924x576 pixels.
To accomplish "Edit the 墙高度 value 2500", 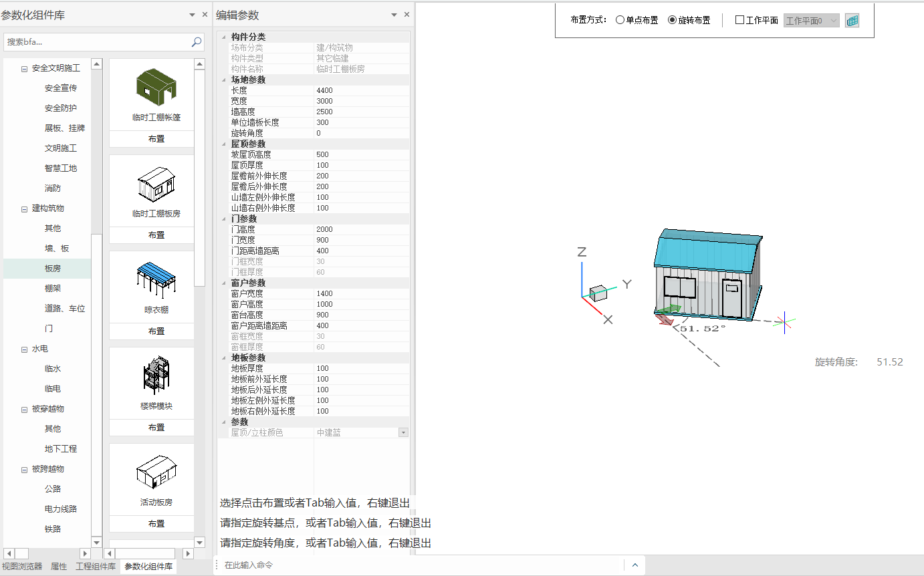I will [x=362, y=112].
